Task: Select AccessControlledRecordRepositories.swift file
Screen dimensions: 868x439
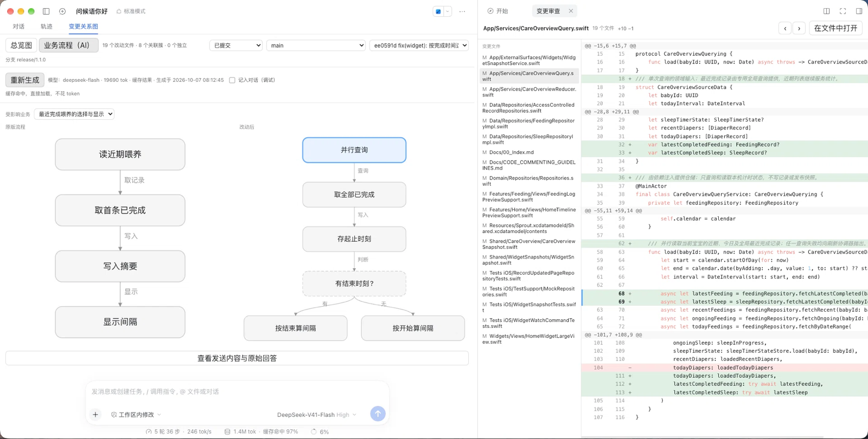Action: click(529, 108)
